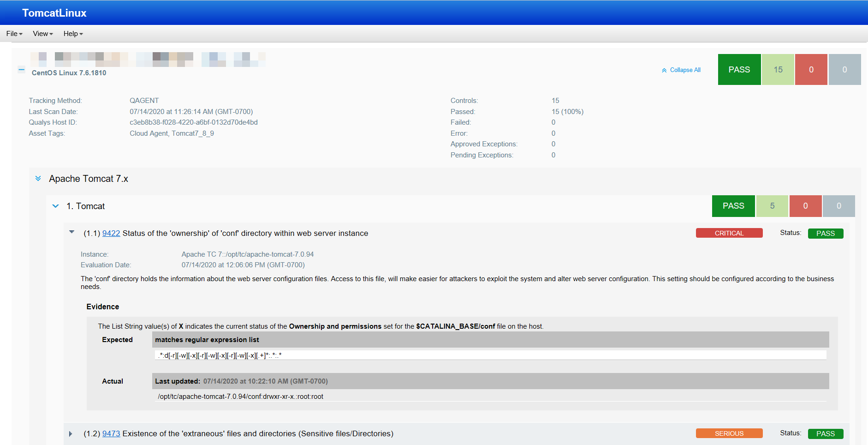Click the CRITICAL severity badge
868x445 pixels.
[729, 233]
